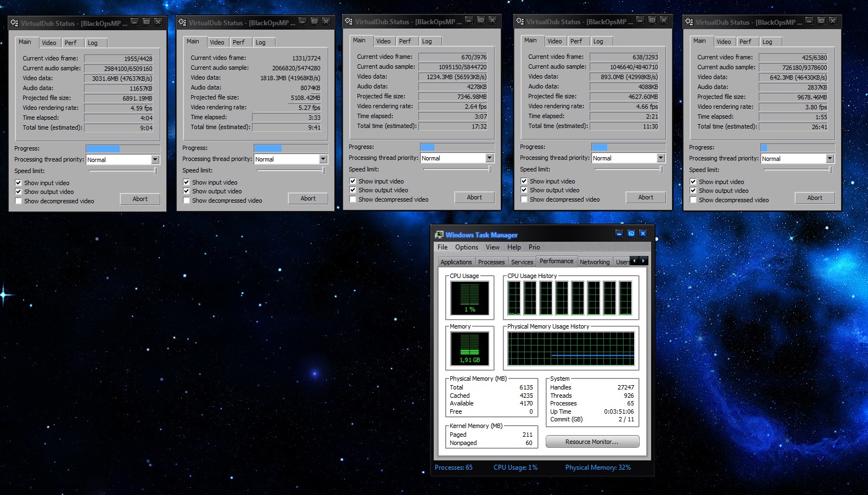This screenshot has width=868, height=495.
Task: Uncheck Show input video in 5.27 fps window
Action: (x=187, y=182)
